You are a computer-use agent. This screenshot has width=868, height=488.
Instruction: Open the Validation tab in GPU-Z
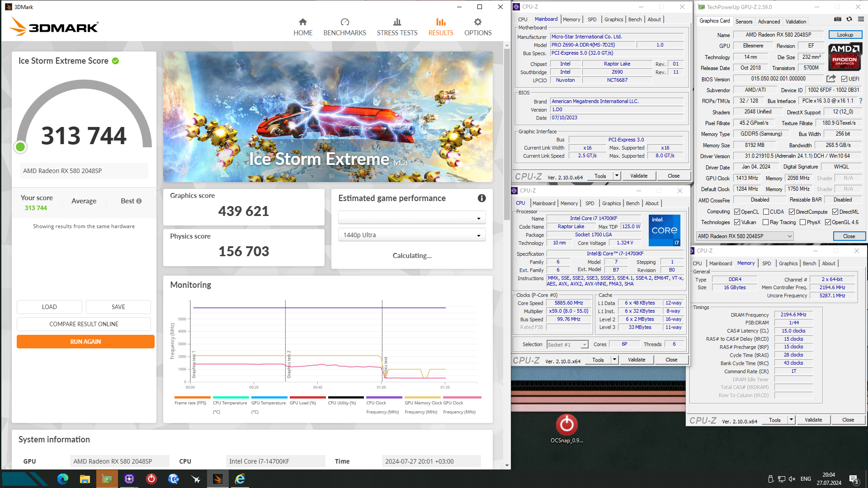[x=796, y=22]
